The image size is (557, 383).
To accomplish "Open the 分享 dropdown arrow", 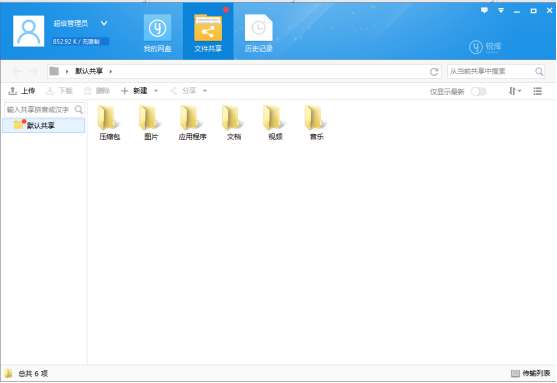I will [205, 91].
